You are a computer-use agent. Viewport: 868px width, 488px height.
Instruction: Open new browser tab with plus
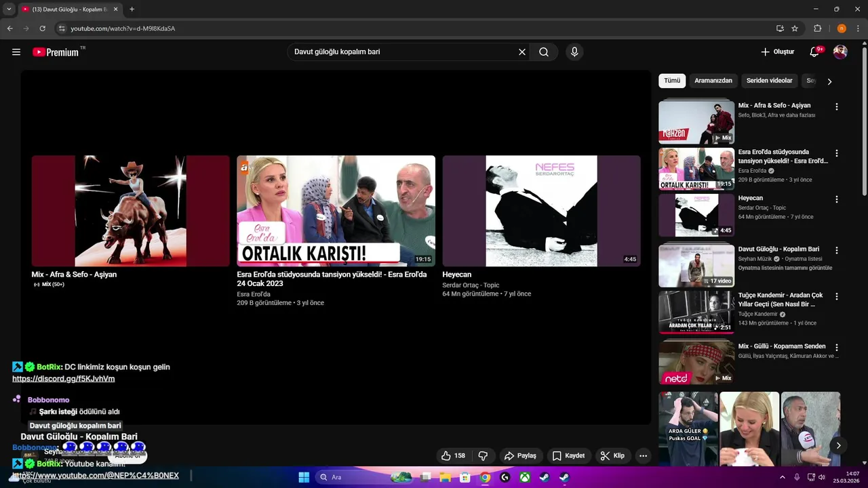(132, 9)
